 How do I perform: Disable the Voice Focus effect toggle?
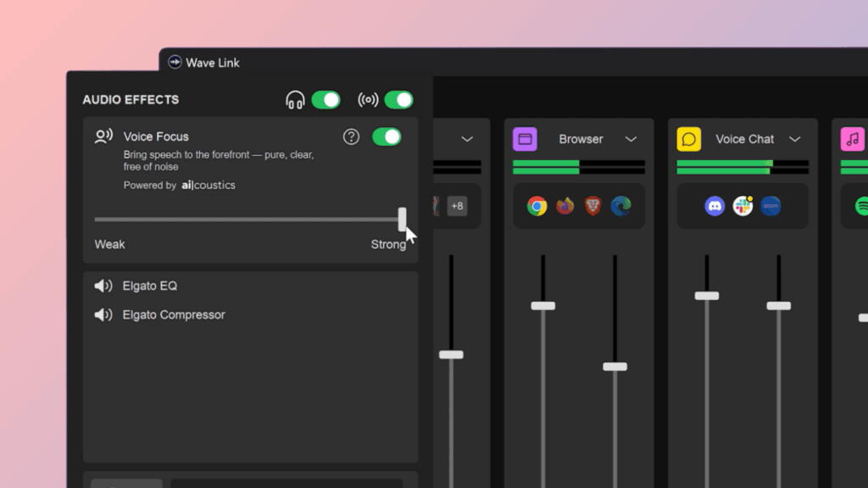[x=387, y=136]
